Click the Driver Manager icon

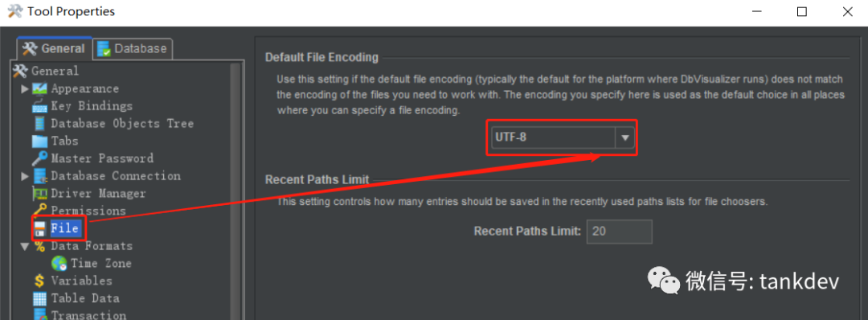pyautogui.click(x=40, y=194)
